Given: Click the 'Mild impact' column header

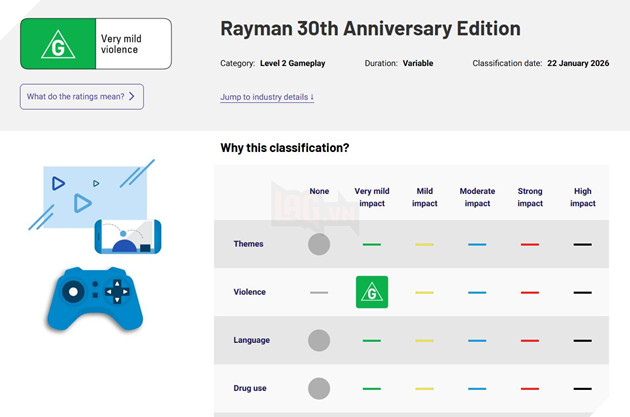Looking at the screenshot, I should tap(424, 197).
